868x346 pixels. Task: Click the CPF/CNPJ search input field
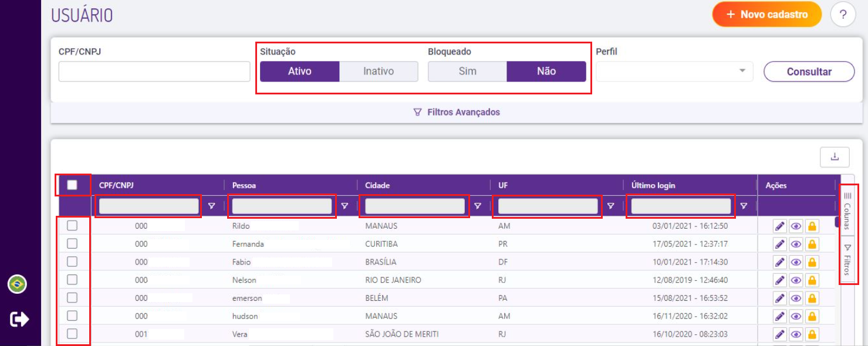point(154,72)
